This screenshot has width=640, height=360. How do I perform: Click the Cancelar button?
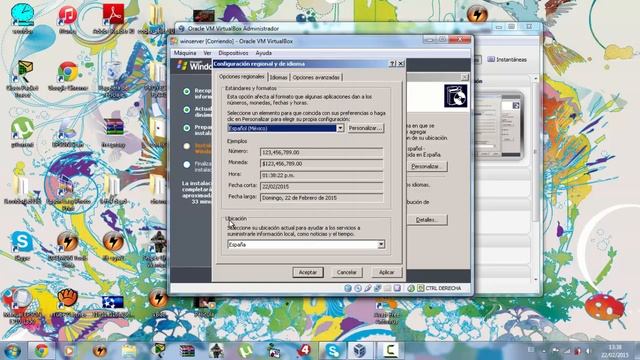(x=347, y=272)
